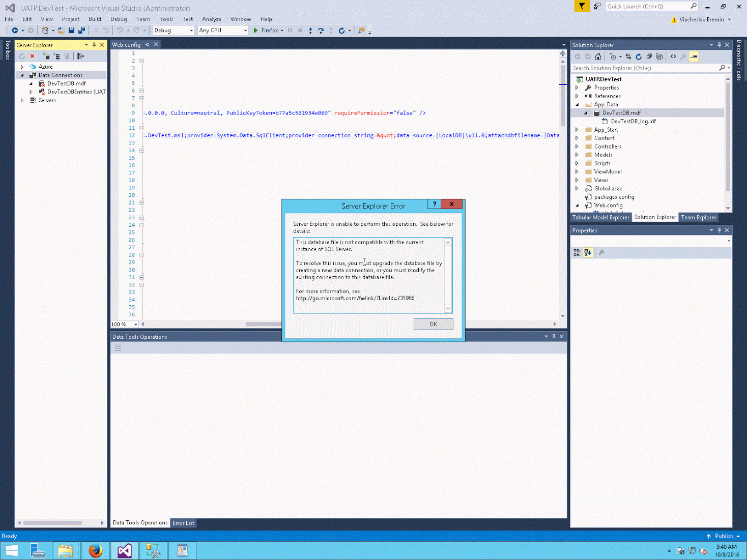
Task: Toggle auto-hide pin on Data Tools Operations panel
Action: (x=554, y=337)
